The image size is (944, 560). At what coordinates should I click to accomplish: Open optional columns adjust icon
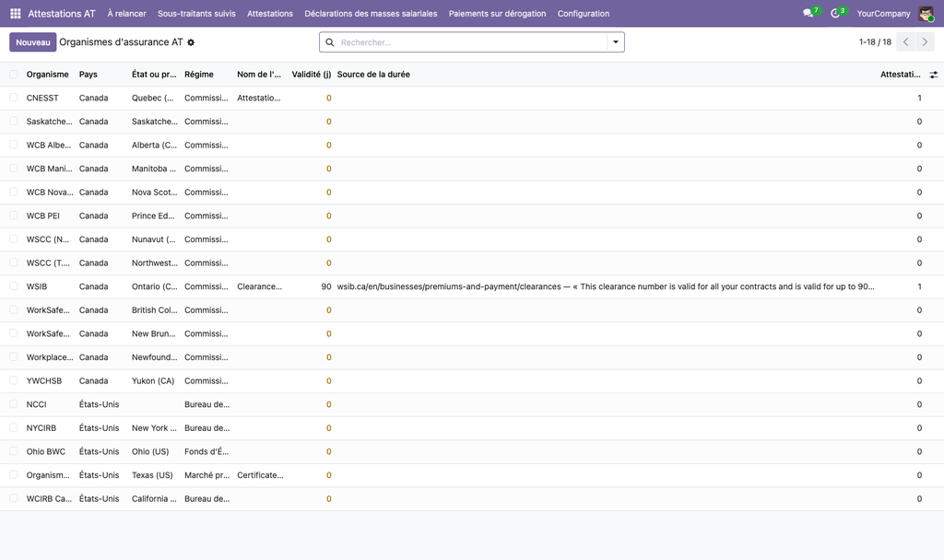coord(934,75)
